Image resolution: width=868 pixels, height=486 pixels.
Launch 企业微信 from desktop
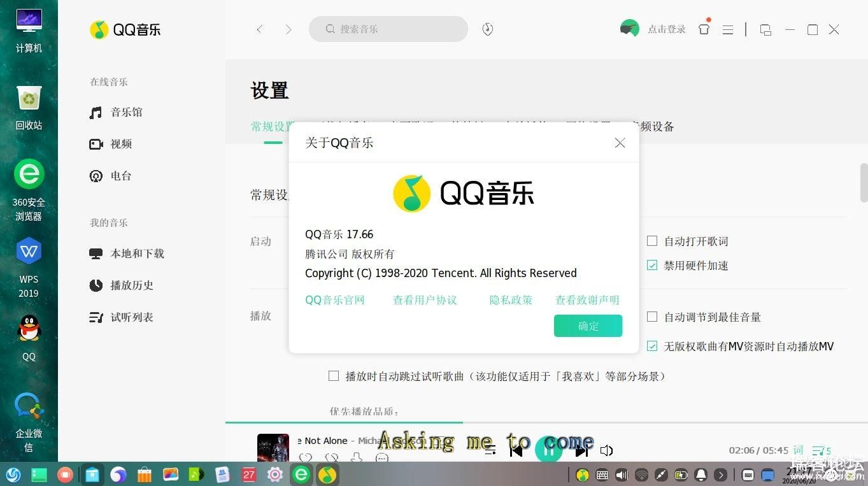29,422
